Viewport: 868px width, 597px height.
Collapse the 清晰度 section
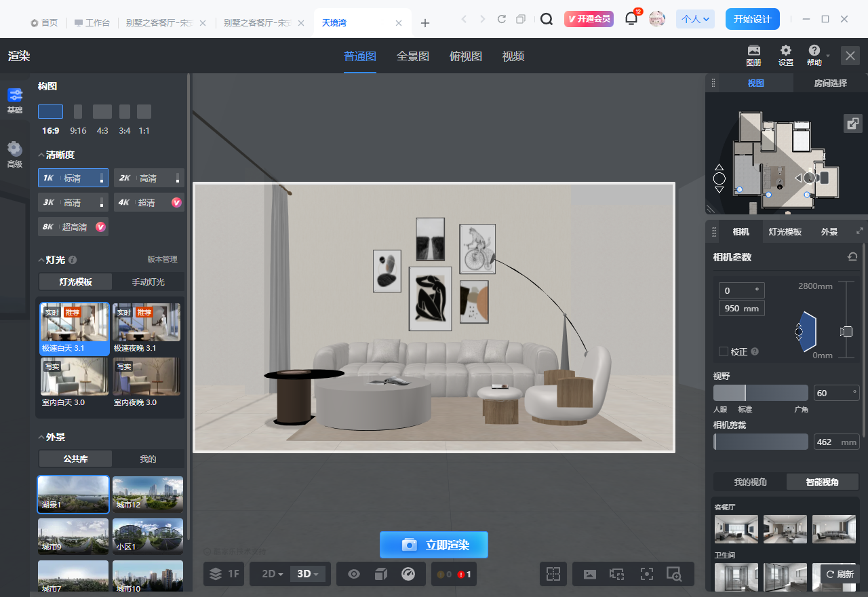coord(41,155)
